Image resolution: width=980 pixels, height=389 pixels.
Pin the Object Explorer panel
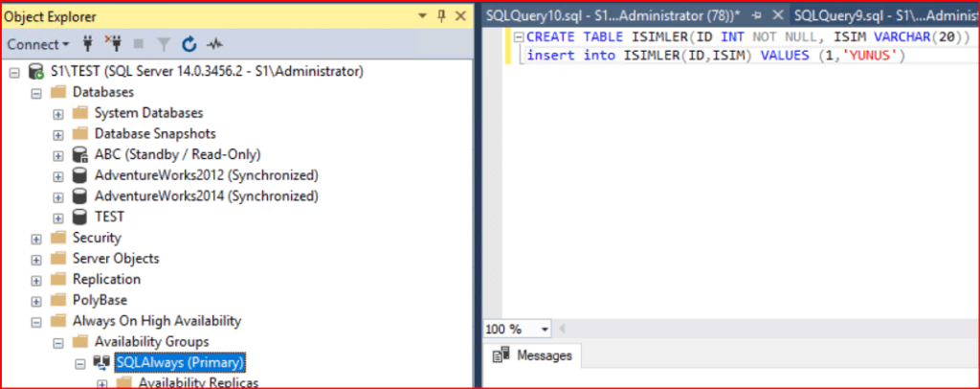[x=441, y=16]
